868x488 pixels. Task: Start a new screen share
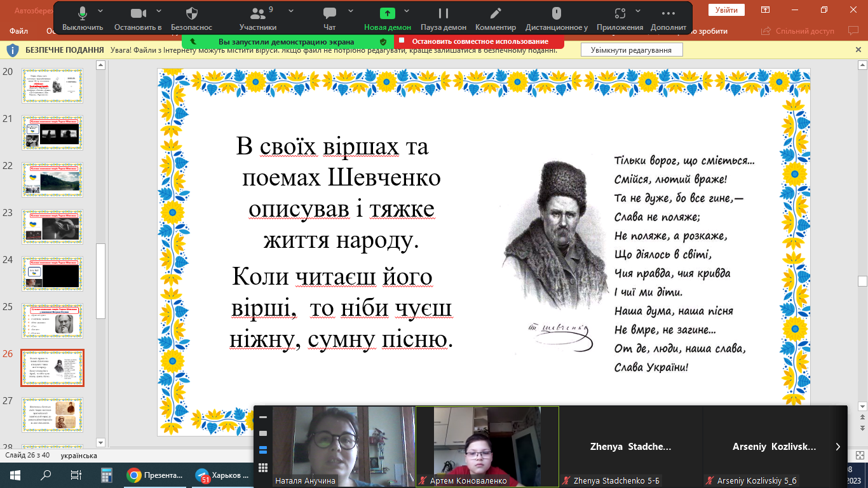388,18
